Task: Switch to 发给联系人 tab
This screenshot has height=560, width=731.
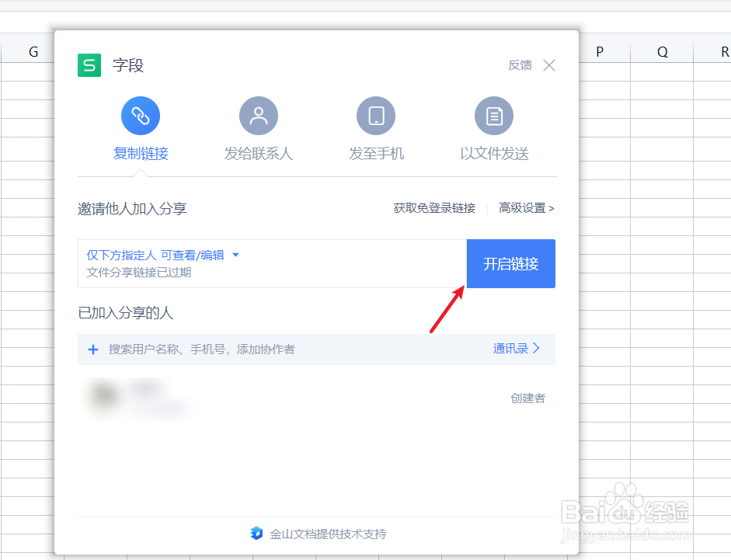Action: coord(258,154)
